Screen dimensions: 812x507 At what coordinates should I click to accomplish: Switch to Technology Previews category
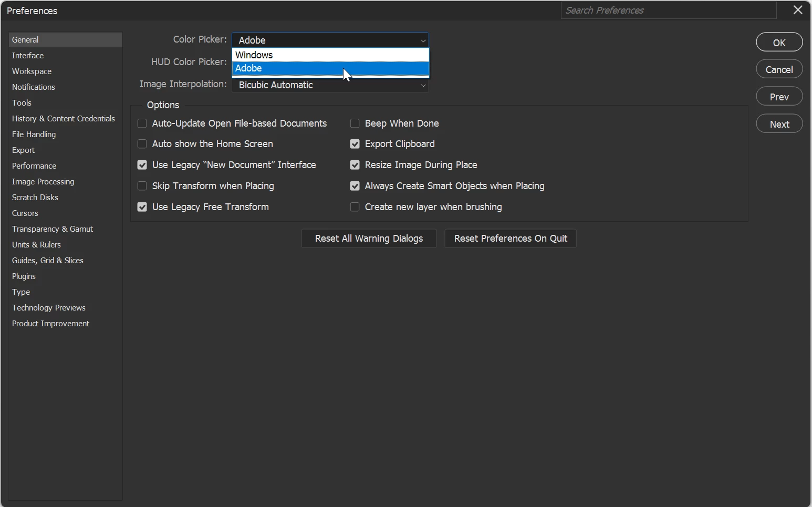pos(66,308)
